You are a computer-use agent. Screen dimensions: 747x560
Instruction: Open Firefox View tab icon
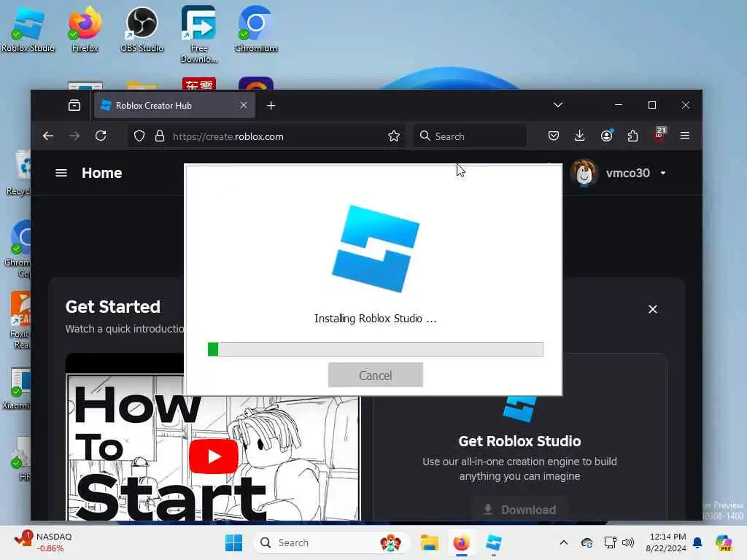pos(74,105)
